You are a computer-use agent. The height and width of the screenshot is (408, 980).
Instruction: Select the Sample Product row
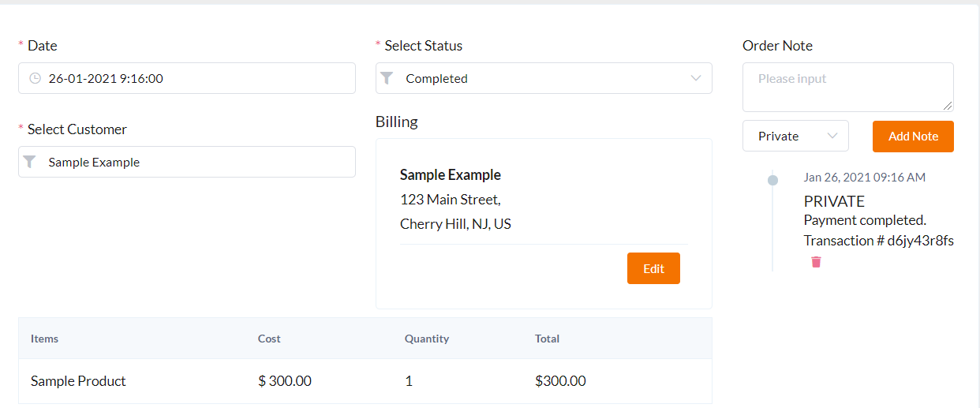pyautogui.click(x=79, y=381)
